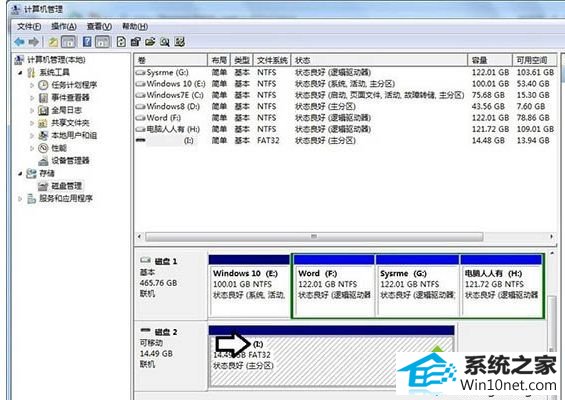Select the Windows 10 (E:) volume row
This screenshot has height=400, width=565.
tap(345, 84)
